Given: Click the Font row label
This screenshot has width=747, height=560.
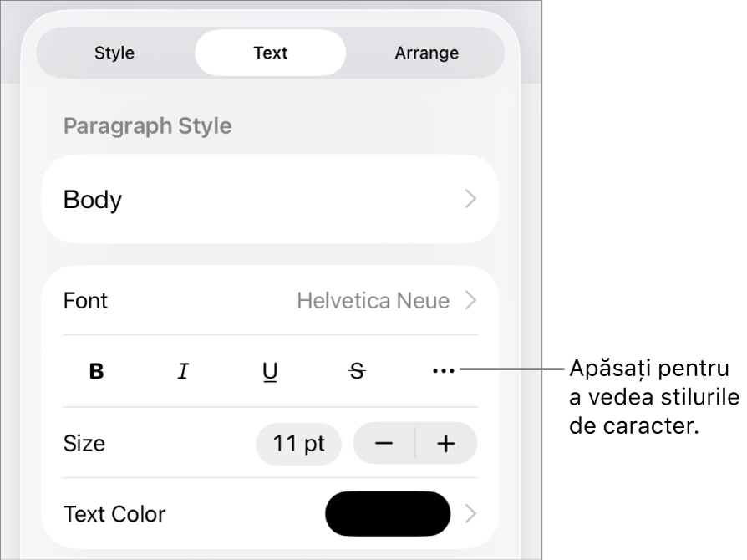Looking at the screenshot, I should (86, 301).
